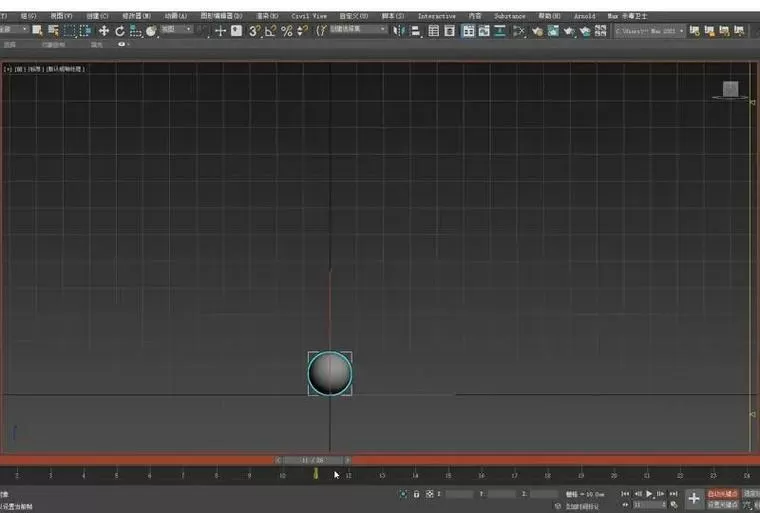The height and width of the screenshot is (513, 760).
Task: Activate the Select and Move tool
Action: click(x=103, y=31)
